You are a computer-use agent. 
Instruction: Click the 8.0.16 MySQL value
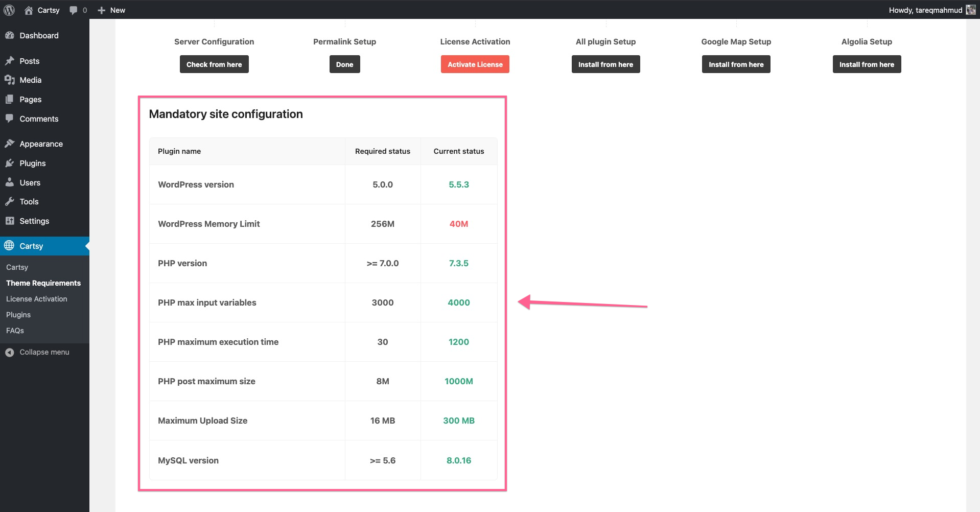(x=459, y=460)
